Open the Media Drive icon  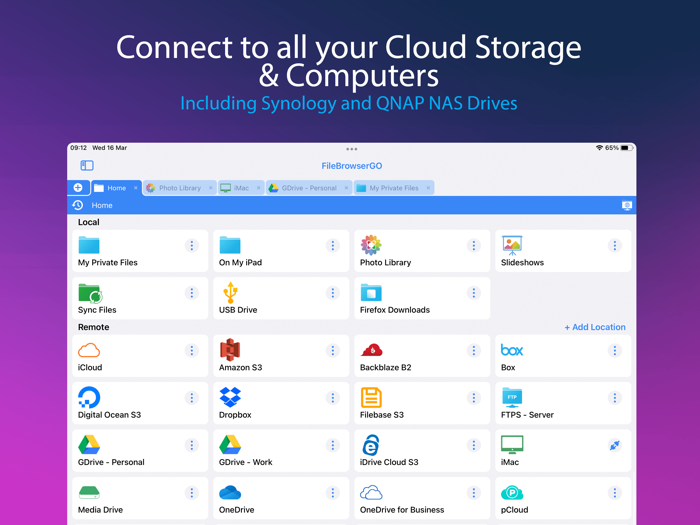coord(89,492)
